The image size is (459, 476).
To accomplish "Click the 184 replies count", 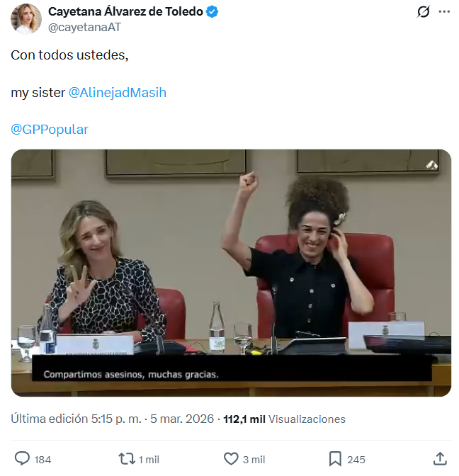I will [42, 460].
